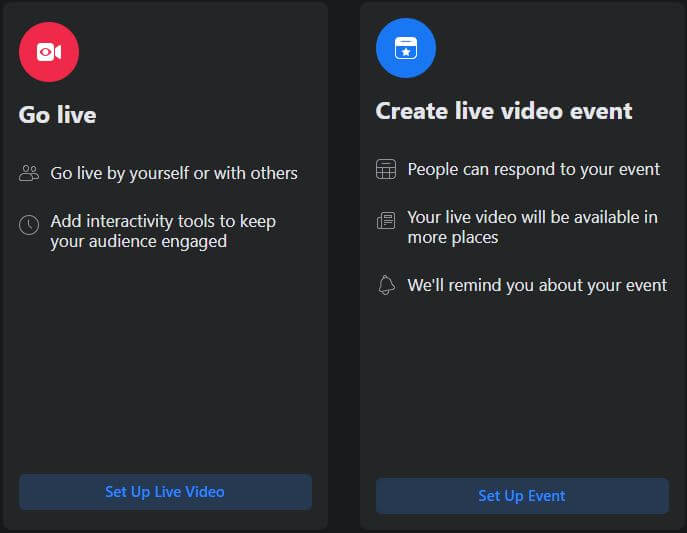Select the Create live video event heading

click(504, 111)
